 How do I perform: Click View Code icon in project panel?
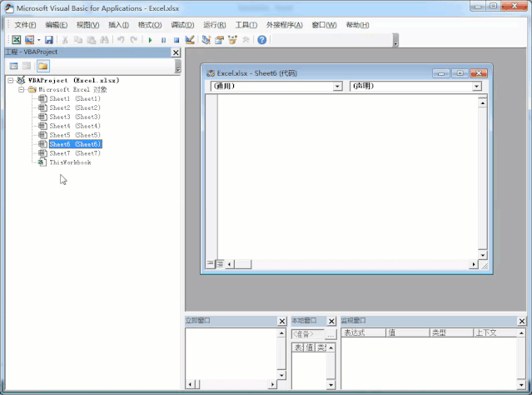tap(13, 66)
